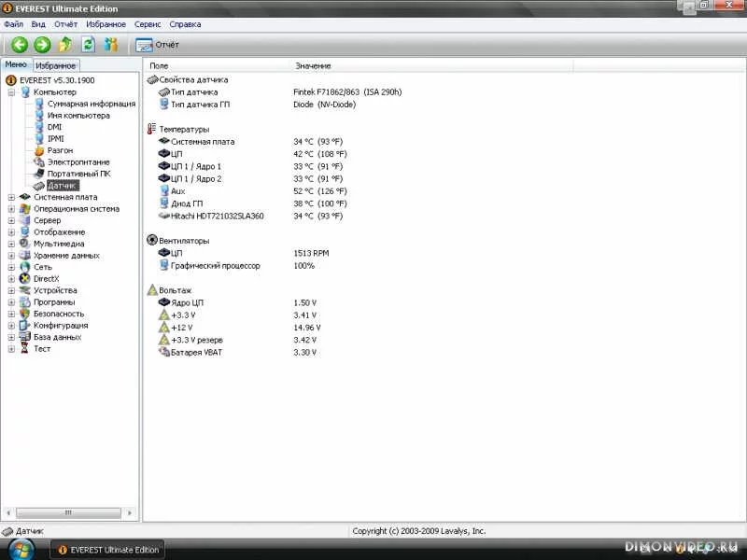Image resolution: width=747 pixels, height=560 pixels.
Task: Click the DirectX icon in the tree
Action: pos(24,279)
